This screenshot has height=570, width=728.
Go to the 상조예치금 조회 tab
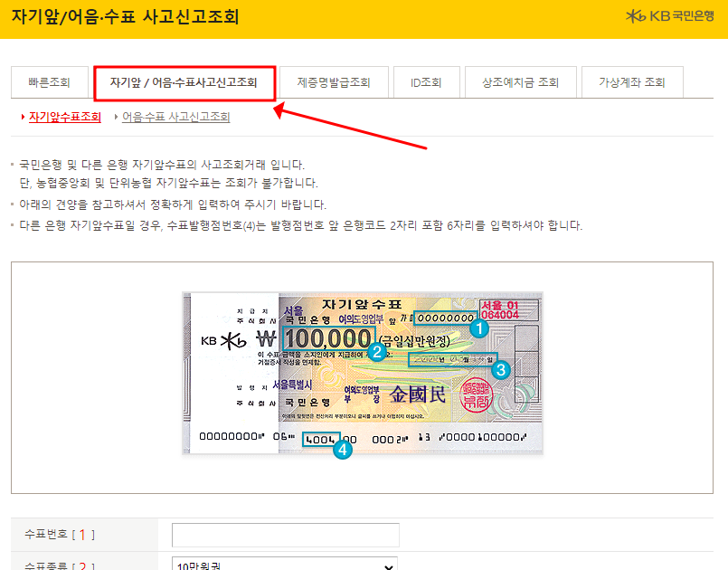coord(521,82)
